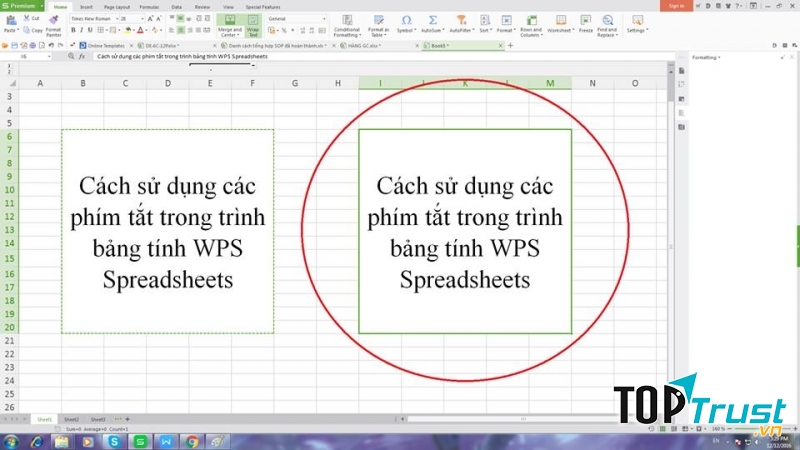Open the font name dropdown
The width and height of the screenshot is (800, 450).
pyautogui.click(x=116, y=18)
